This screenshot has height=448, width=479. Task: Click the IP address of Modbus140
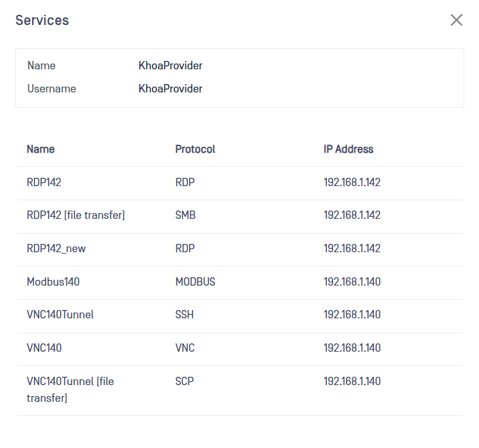coord(352,282)
